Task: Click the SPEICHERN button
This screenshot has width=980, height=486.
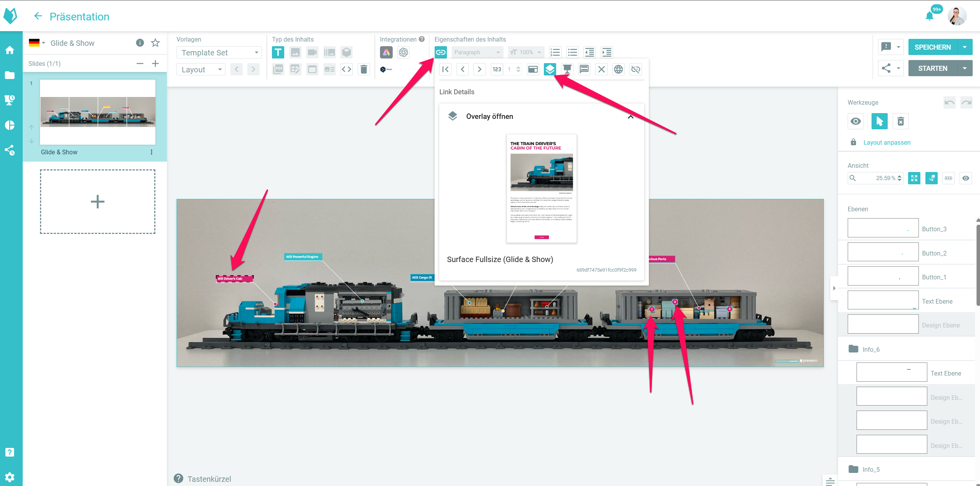Action: coord(932,47)
